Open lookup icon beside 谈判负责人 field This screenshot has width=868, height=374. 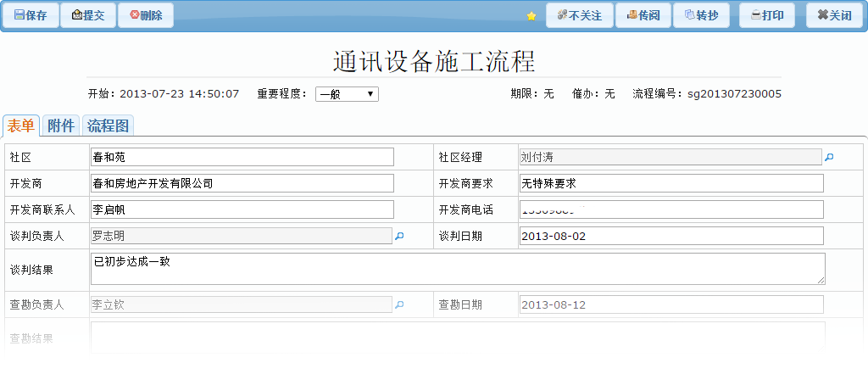[400, 236]
